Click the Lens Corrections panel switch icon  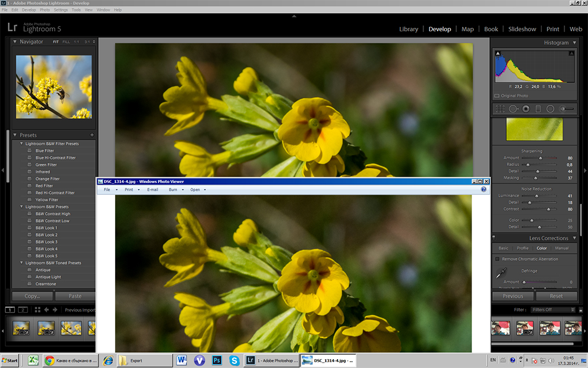click(x=493, y=237)
